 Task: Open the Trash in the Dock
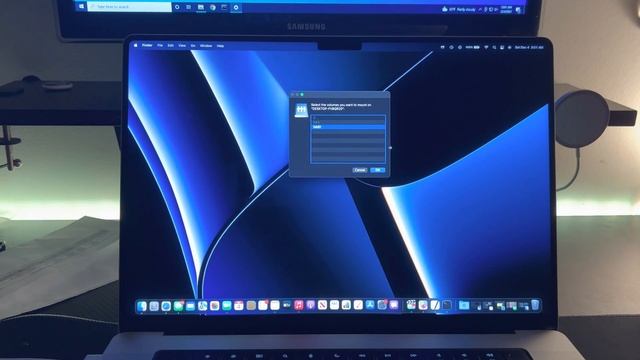pyautogui.click(x=535, y=305)
